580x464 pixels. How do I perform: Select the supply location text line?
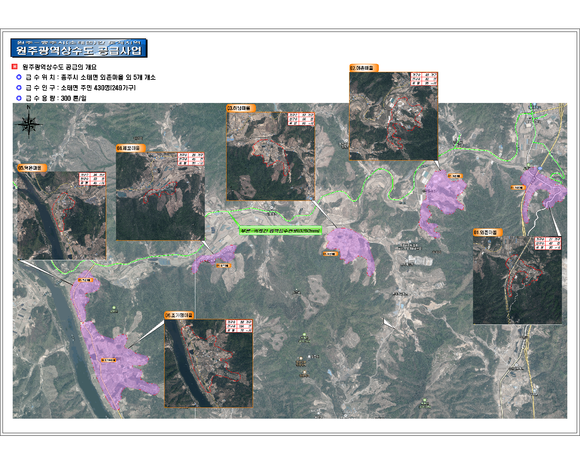coord(90,77)
